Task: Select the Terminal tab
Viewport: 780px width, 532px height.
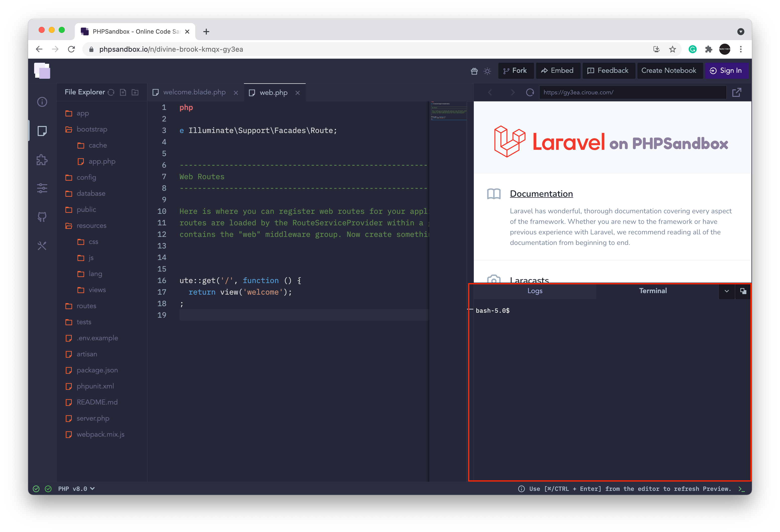Action: click(653, 291)
